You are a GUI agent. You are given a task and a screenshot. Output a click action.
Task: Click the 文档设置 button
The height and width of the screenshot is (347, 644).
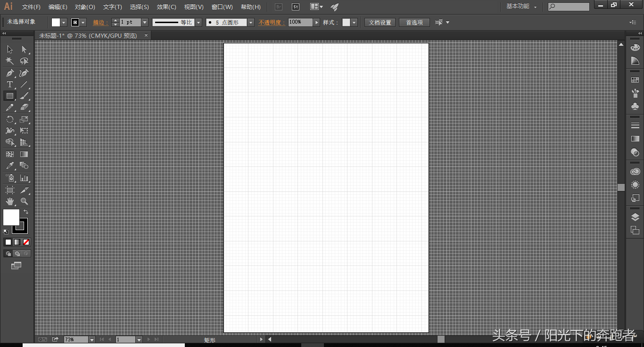pos(380,23)
